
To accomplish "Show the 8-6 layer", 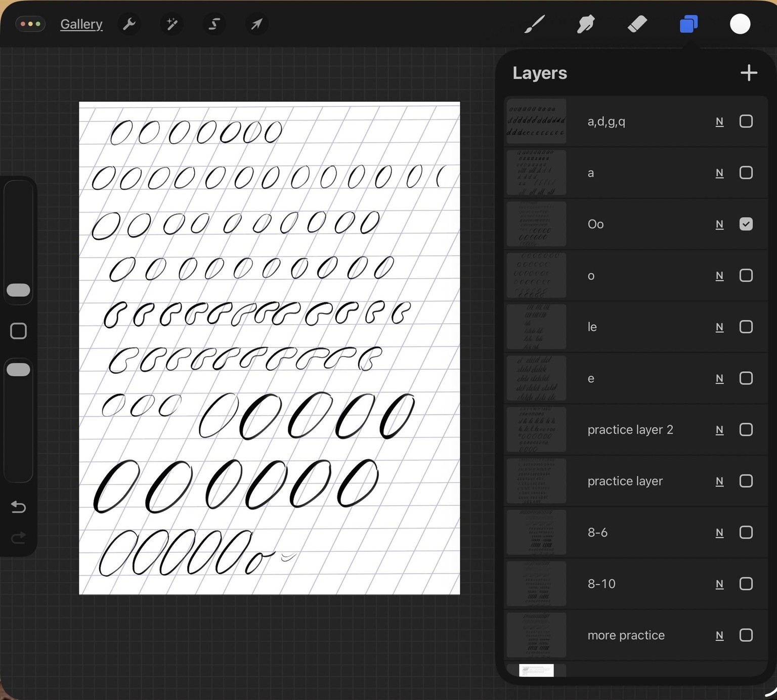I will [746, 532].
